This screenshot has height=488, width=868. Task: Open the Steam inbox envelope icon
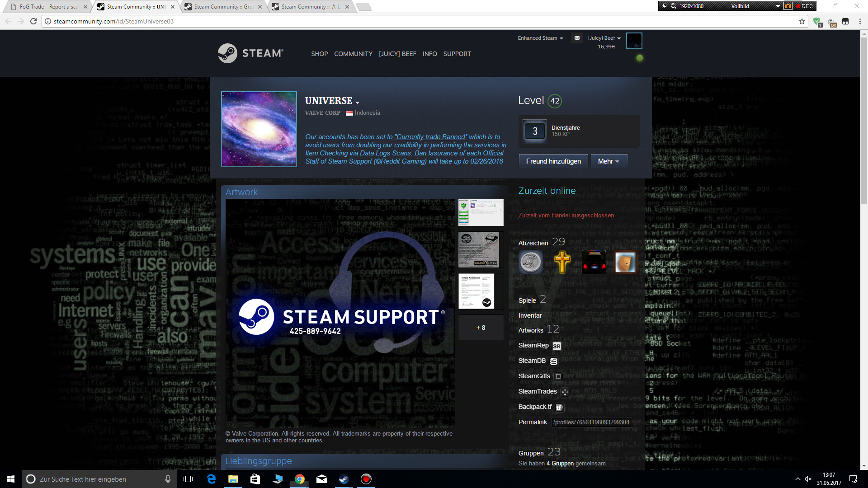coord(577,38)
